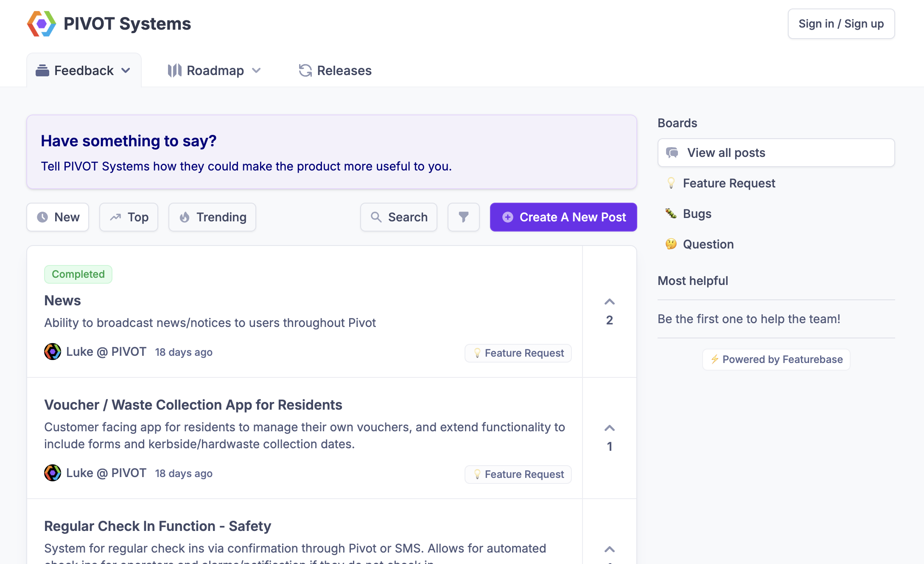Expand the Feedback dropdown chevron

[126, 71]
